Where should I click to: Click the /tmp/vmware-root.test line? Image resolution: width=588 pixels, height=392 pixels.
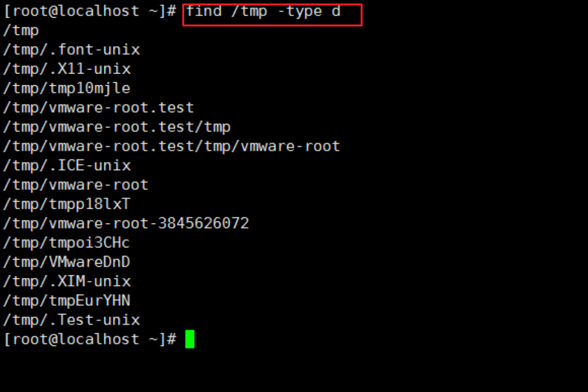[x=98, y=107]
